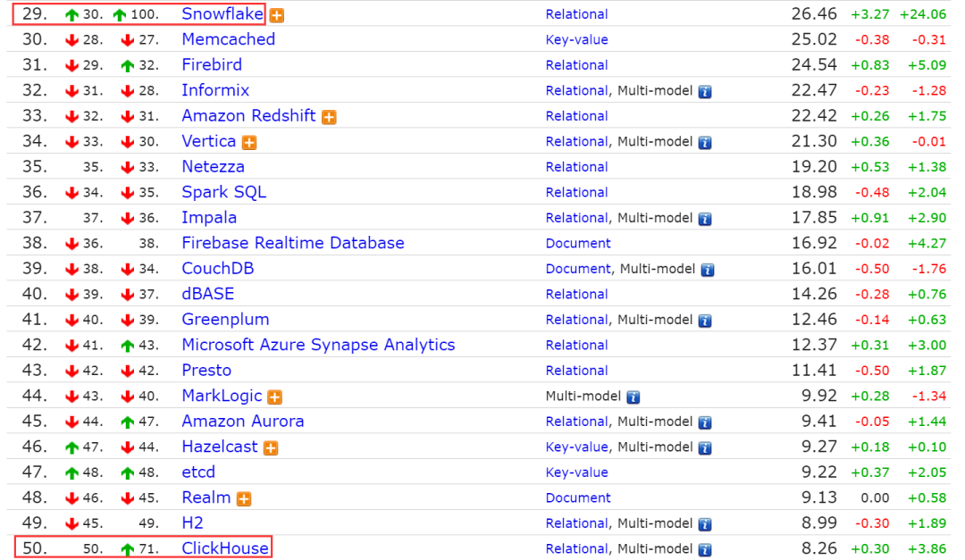
Task: Click Key-value link in Hazelcast row
Action: coord(576,447)
